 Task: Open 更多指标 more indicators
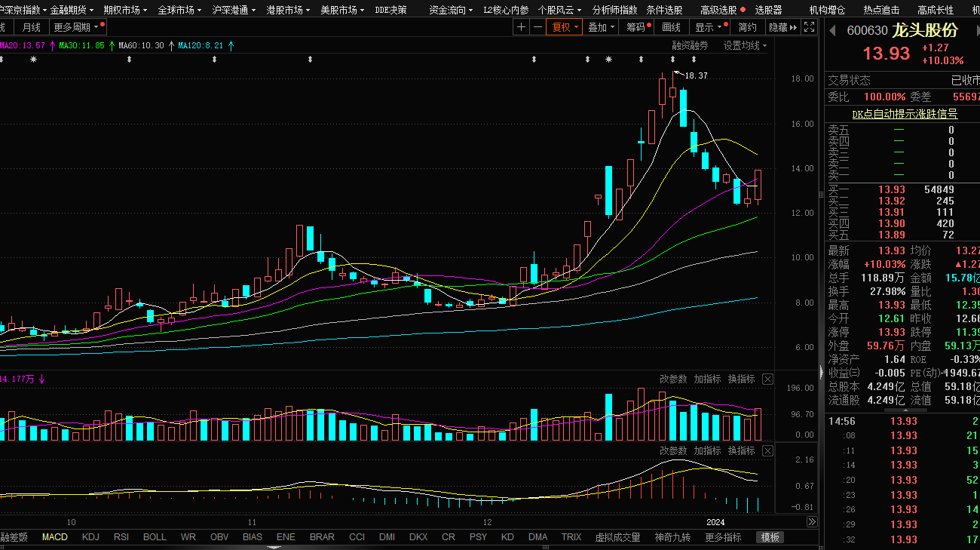point(723,537)
